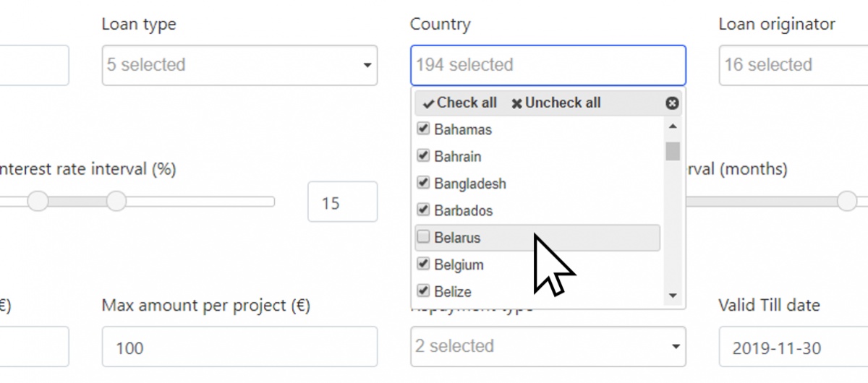
Task: Open the Repayment type dropdown showing 2 selected
Action: pyautogui.click(x=548, y=346)
